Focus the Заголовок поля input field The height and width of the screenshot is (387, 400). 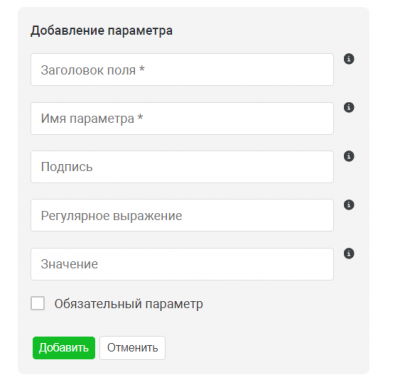[182, 70]
